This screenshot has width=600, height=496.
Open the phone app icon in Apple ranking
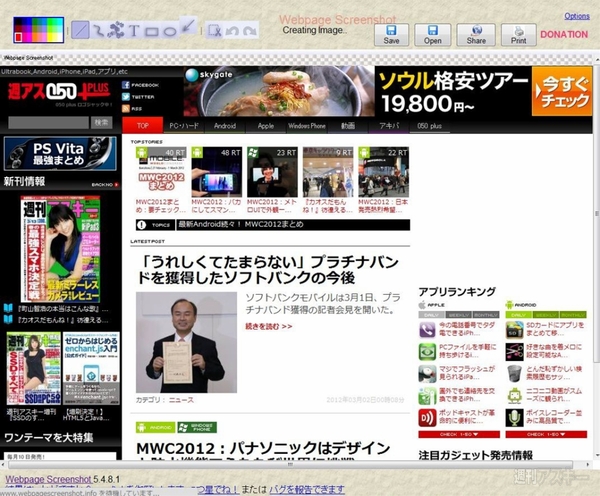point(427,330)
